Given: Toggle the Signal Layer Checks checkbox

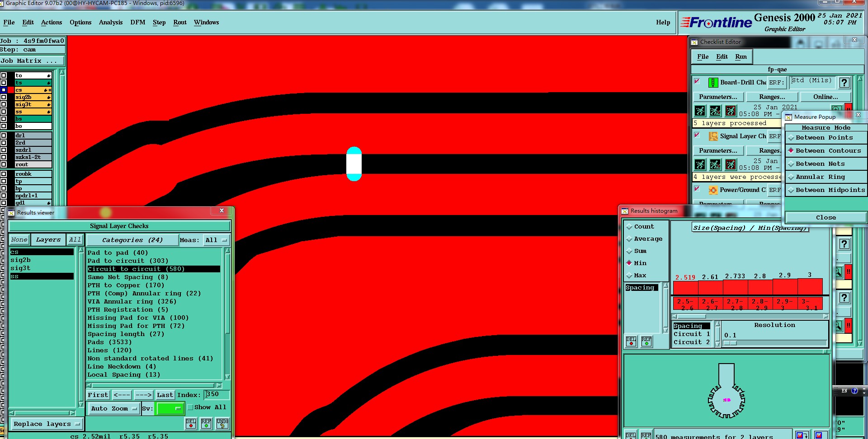Looking at the screenshot, I should (697, 135).
